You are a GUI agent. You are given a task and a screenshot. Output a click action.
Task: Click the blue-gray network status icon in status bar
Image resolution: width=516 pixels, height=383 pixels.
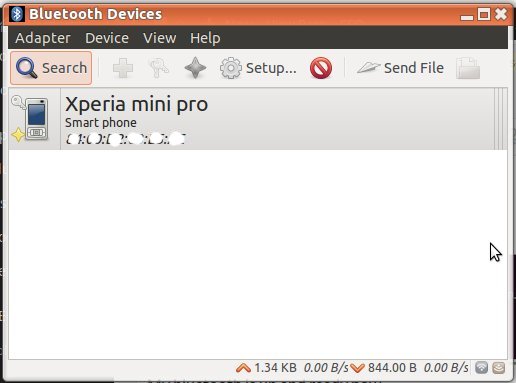[482, 368]
